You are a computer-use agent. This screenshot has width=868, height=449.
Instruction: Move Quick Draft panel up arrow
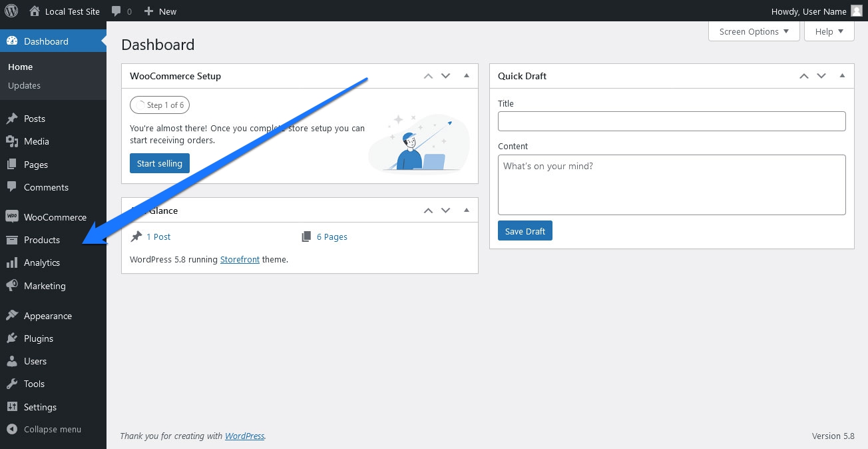pyautogui.click(x=804, y=76)
